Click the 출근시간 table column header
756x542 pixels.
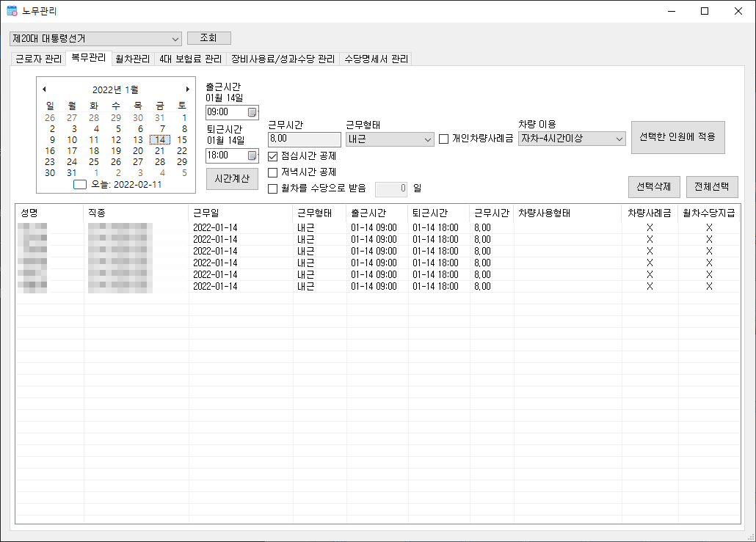coord(377,213)
